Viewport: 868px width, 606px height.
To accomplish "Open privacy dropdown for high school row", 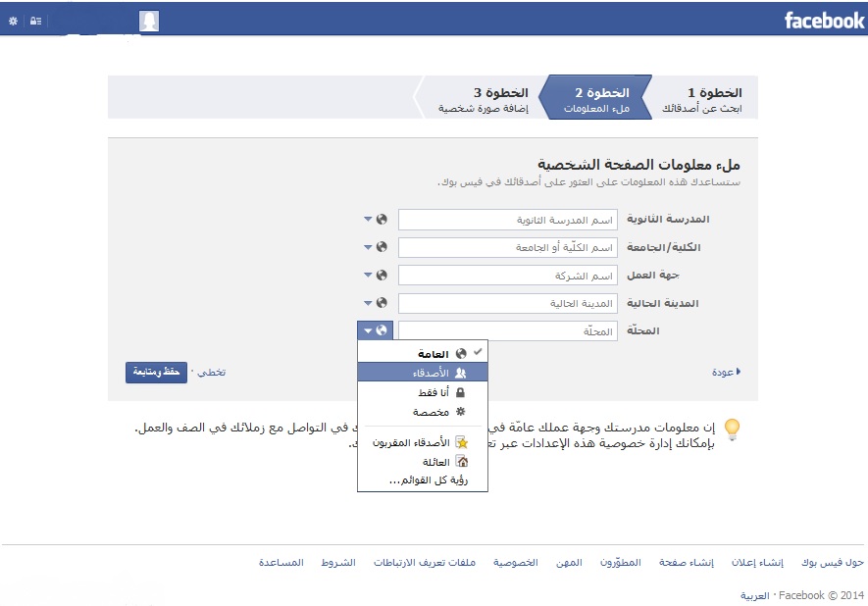I will (376, 219).
